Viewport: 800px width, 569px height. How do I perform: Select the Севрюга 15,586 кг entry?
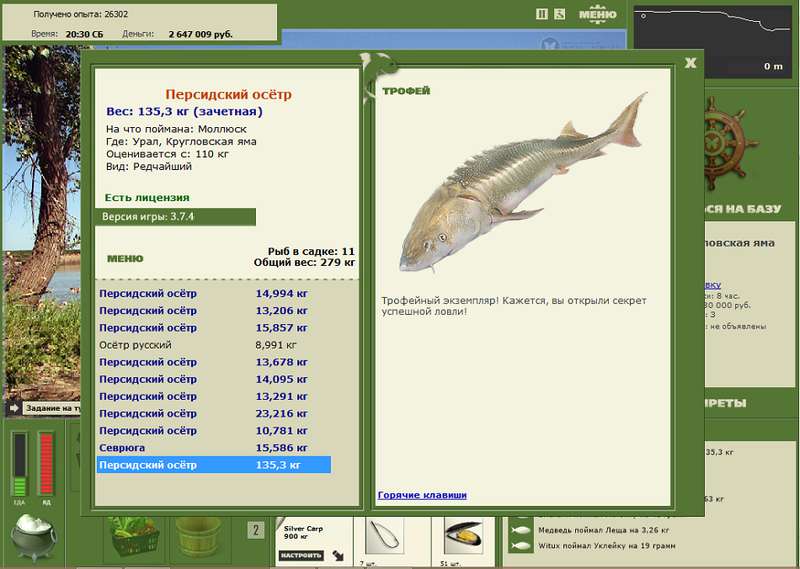214,448
